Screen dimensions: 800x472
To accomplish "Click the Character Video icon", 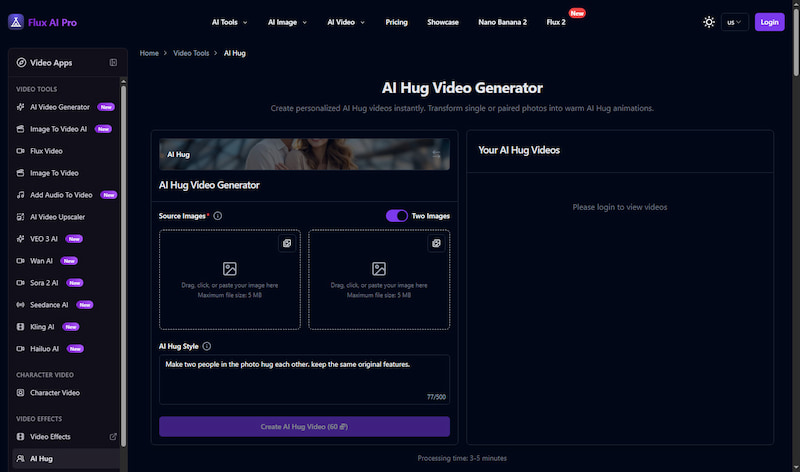I will tap(20, 393).
